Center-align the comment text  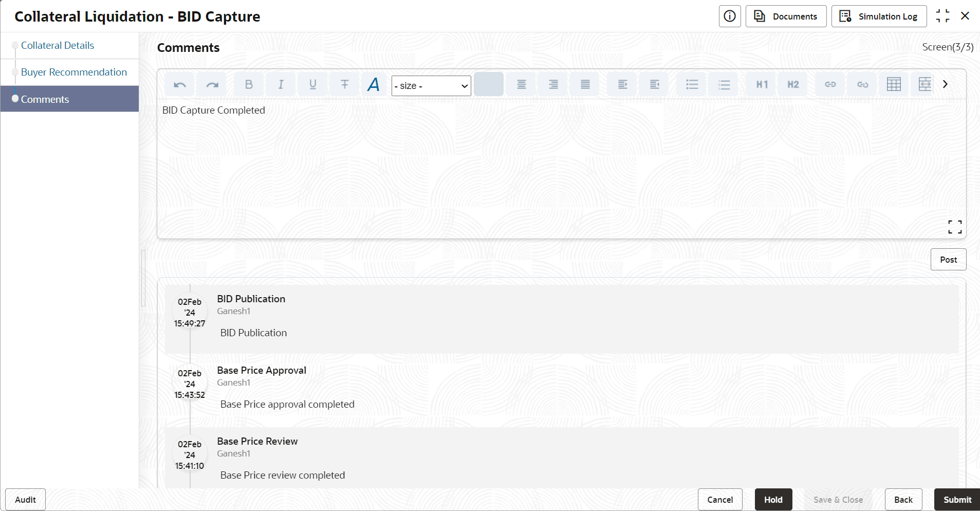(x=521, y=85)
